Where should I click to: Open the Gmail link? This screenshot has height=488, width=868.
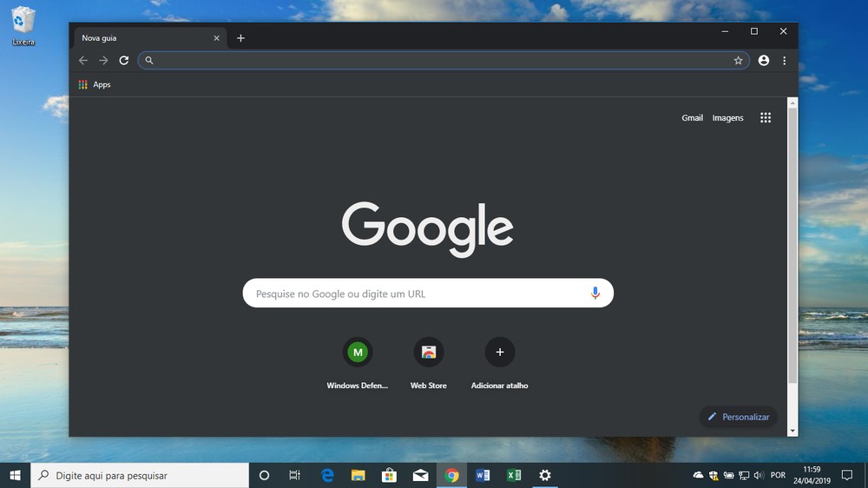pyautogui.click(x=692, y=117)
